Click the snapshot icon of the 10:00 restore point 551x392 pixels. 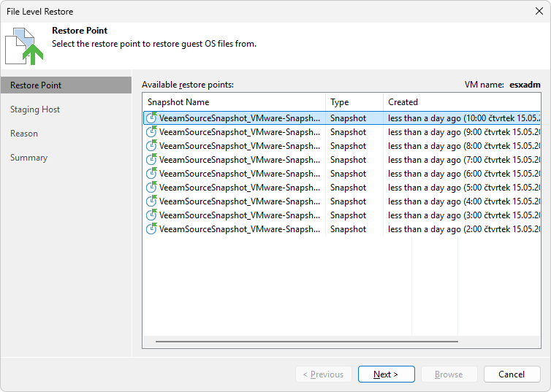click(x=151, y=118)
